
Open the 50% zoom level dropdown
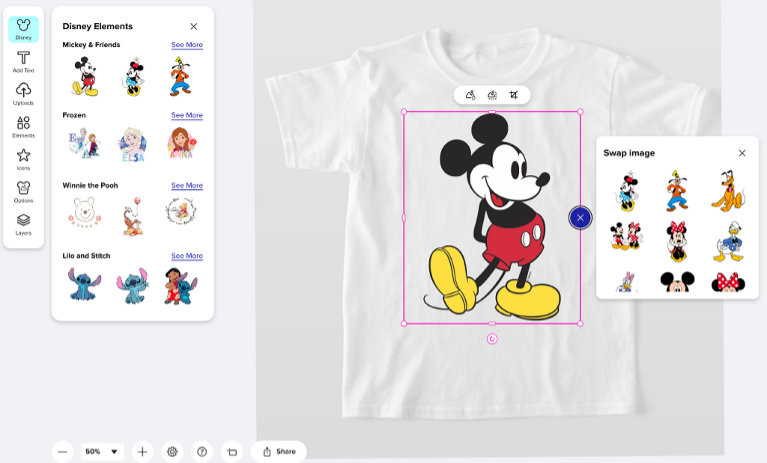tap(102, 452)
